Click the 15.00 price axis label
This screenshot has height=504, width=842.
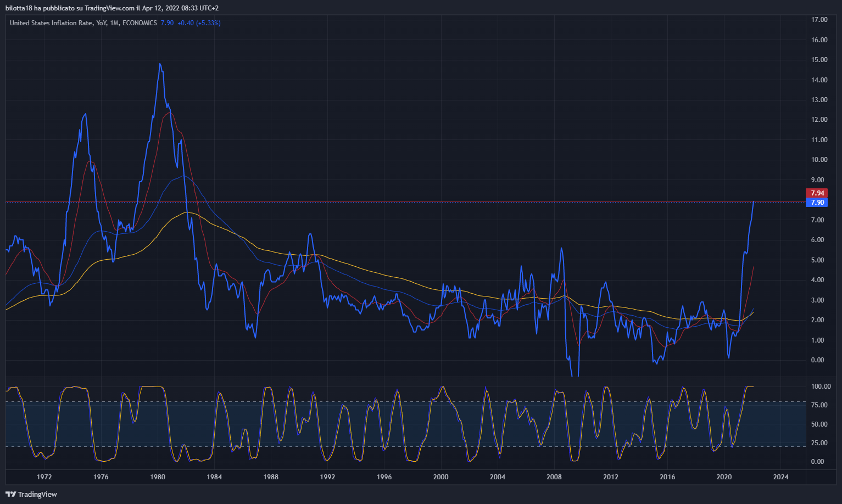click(x=819, y=60)
